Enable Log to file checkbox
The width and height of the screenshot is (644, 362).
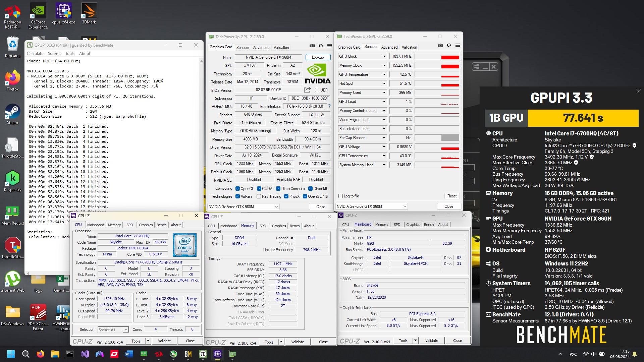point(341,196)
